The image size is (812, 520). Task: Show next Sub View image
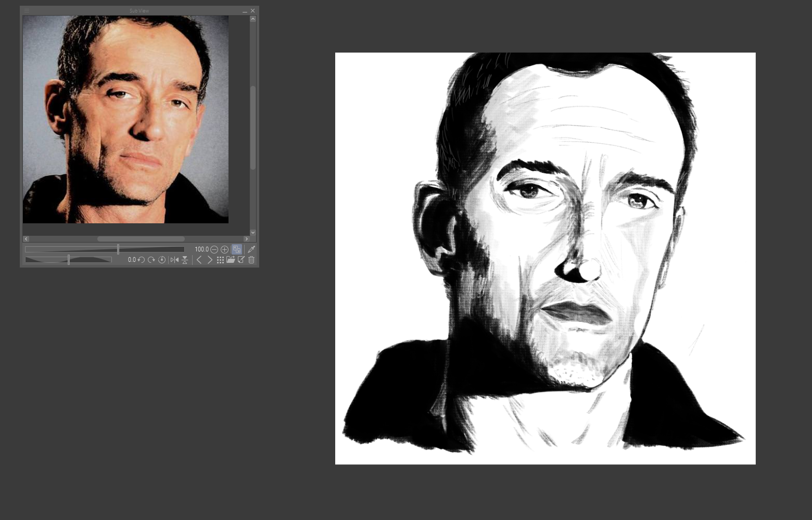[210, 260]
